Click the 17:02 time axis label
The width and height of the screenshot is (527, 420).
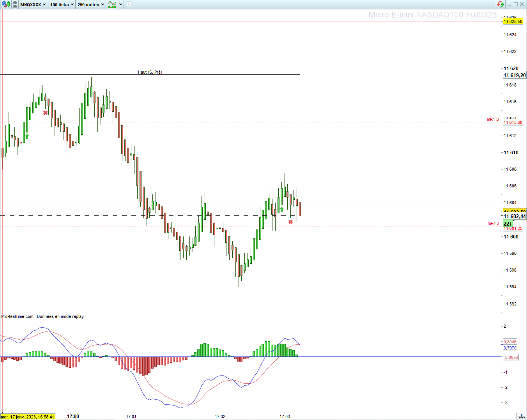(220, 416)
